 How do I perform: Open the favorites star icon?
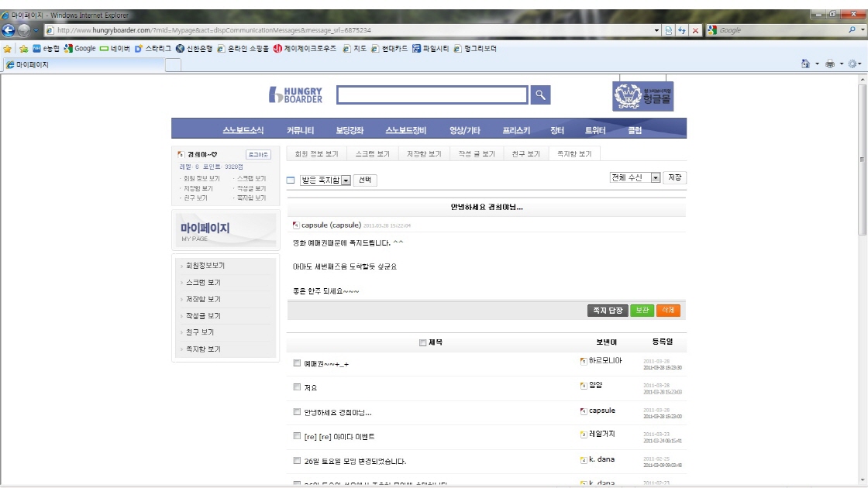click(x=8, y=48)
